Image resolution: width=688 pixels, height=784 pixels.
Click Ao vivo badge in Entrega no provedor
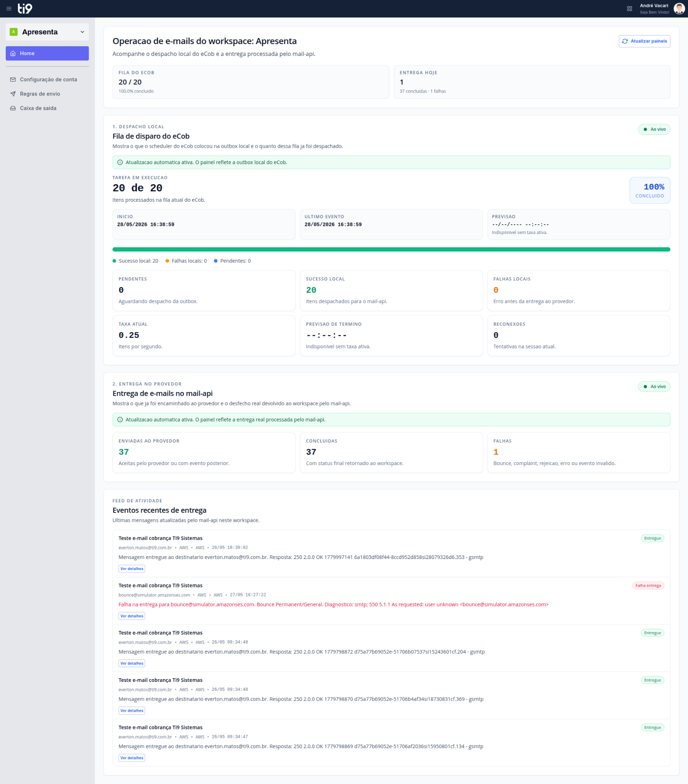[x=654, y=387]
